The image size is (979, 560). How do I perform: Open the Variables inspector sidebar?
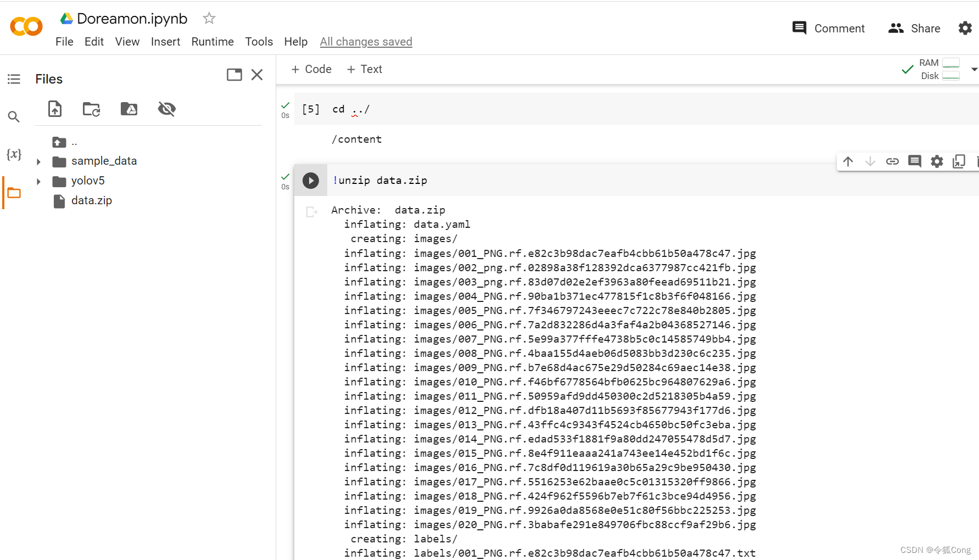(x=14, y=154)
